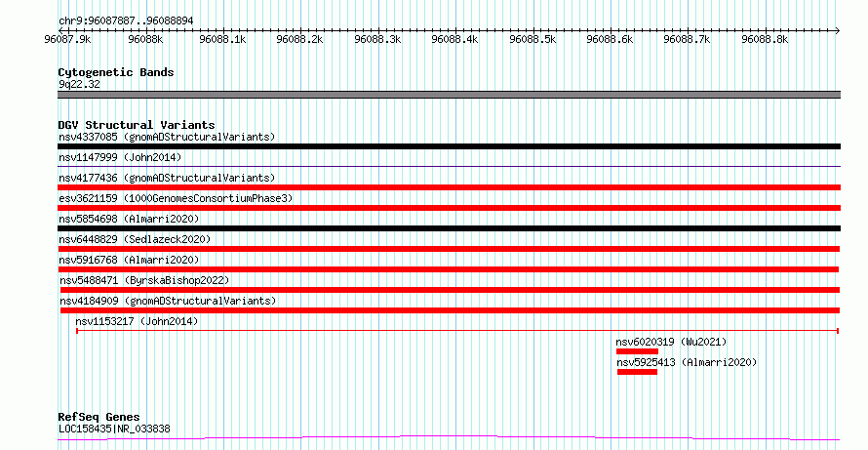Click the red nsv6448829 variant bar

tap(449, 249)
